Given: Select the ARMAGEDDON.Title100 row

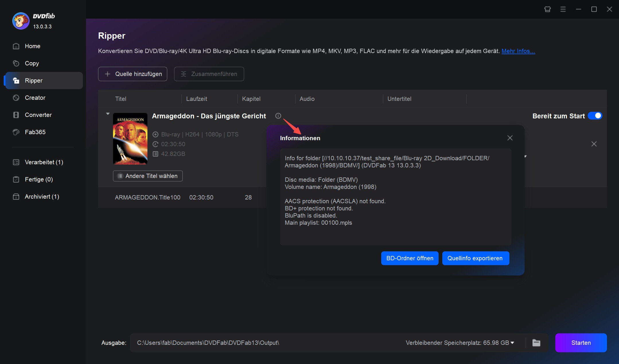Looking at the screenshot, I should coord(182,197).
